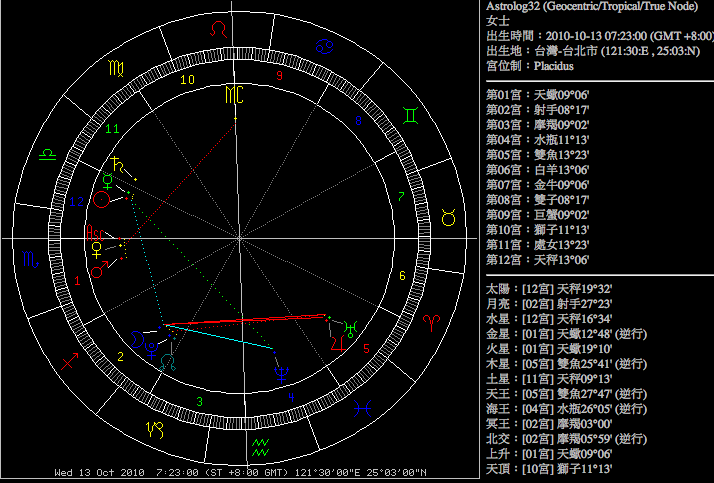
Task: Click the green Aquarius wave symbol
Action: pos(261,444)
